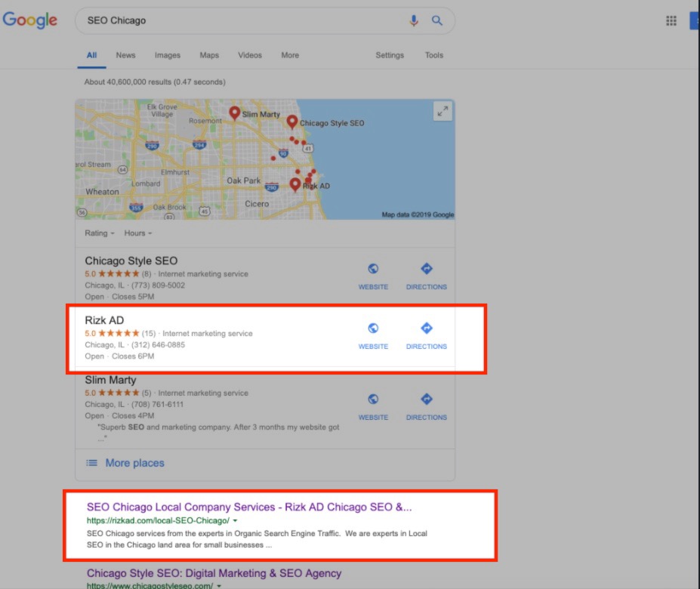Click the '(708) 761-6111' phone number

(157, 405)
